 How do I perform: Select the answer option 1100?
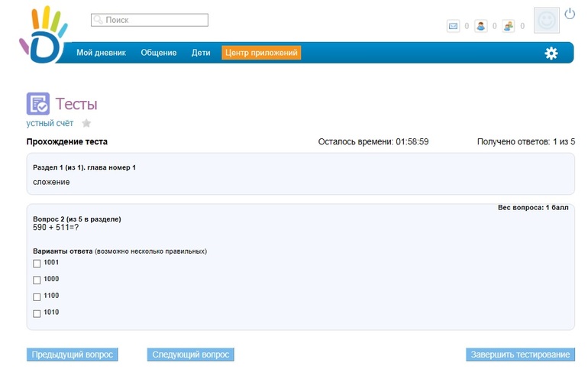(x=37, y=297)
